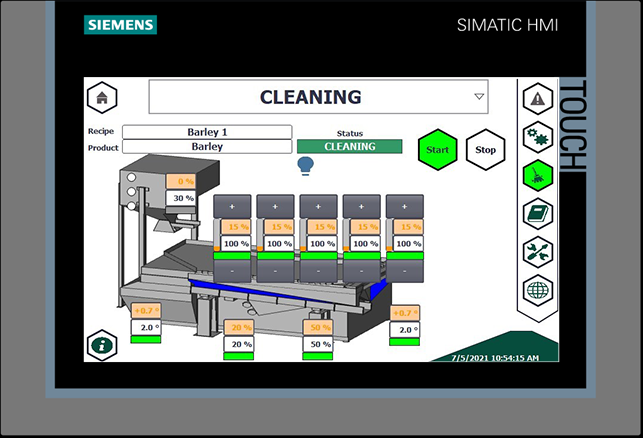The image size is (643, 438).
Task: Open the recipe book icon
Action: pyautogui.click(x=538, y=214)
